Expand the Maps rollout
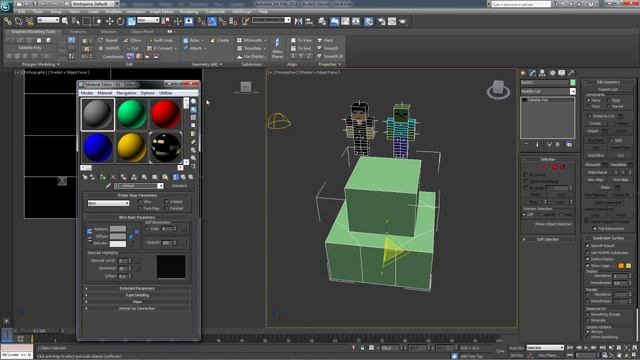The width and height of the screenshot is (640, 360). coord(137,302)
